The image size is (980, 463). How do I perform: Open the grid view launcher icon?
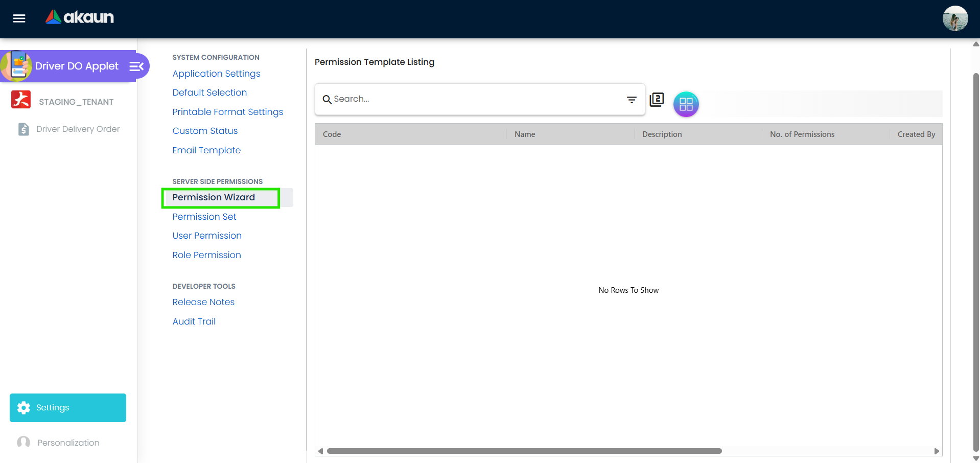coord(686,104)
